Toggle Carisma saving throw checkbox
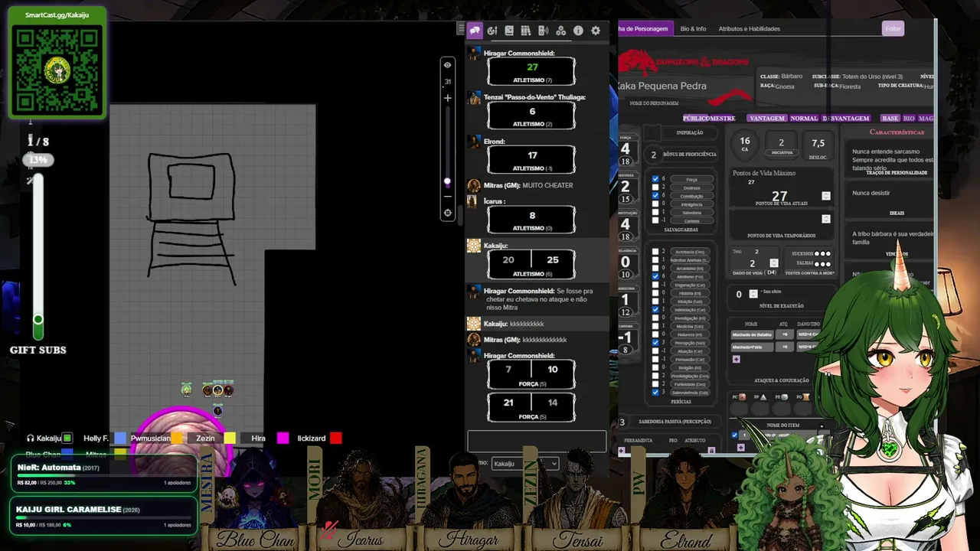Screen dimensions: 980x551 click(655, 221)
